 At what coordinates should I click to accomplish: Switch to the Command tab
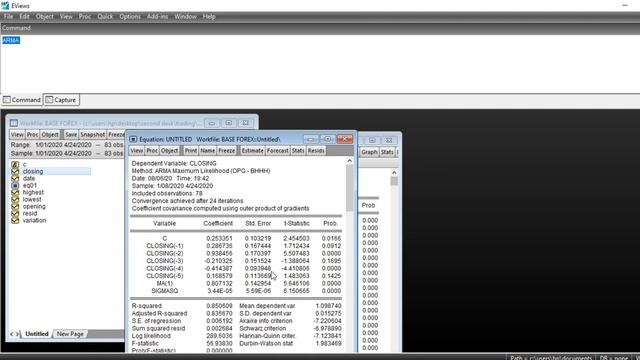pyautogui.click(x=22, y=100)
